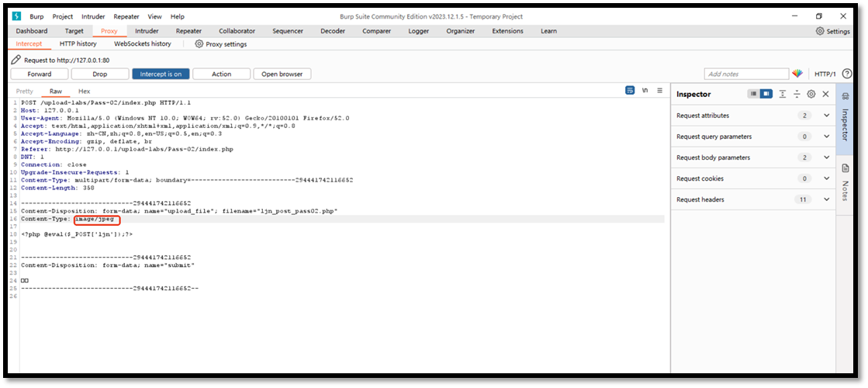The image size is (868, 388).
Task: Switch message view to Hex
Action: [x=84, y=92]
